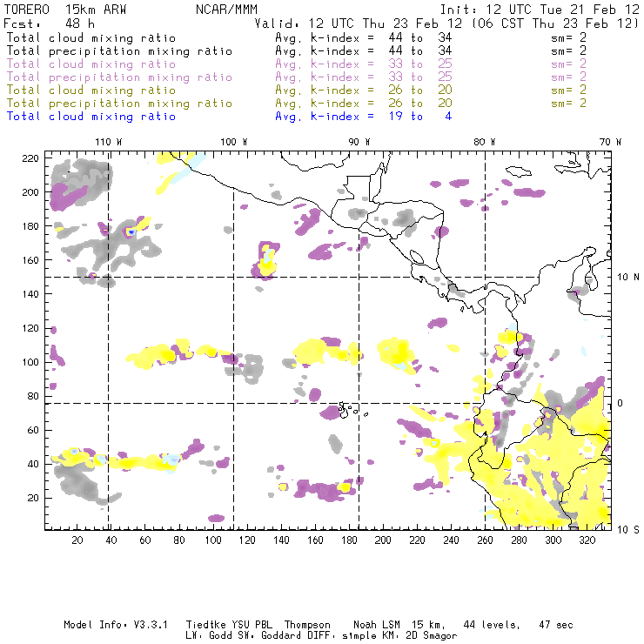Click the olive "Total precipitation mixing ratio" legend entry
This screenshot has height=644, width=644.
click(x=119, y=103)
